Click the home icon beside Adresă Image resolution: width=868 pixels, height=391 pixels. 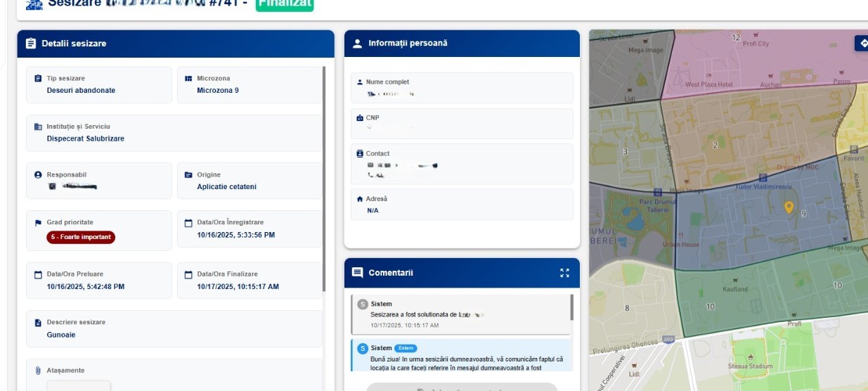[x=360, y=199]
